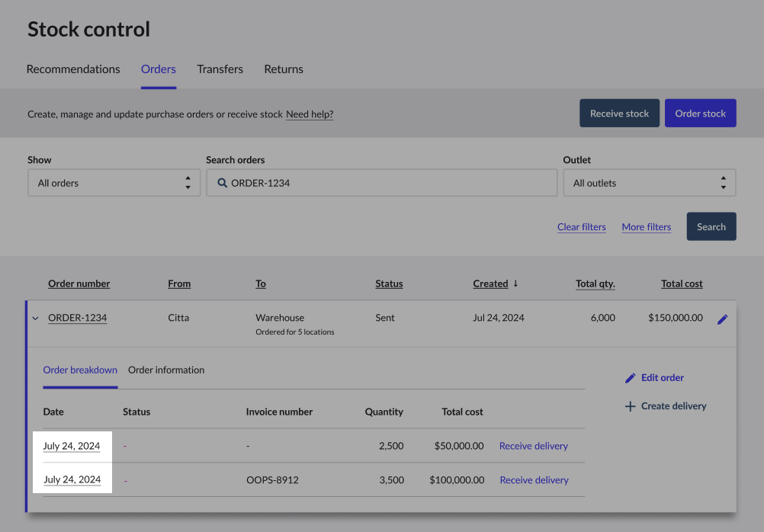Sort by the Order number column header
764x532 pixels.
pyautogui.click(x=79, y=284)
